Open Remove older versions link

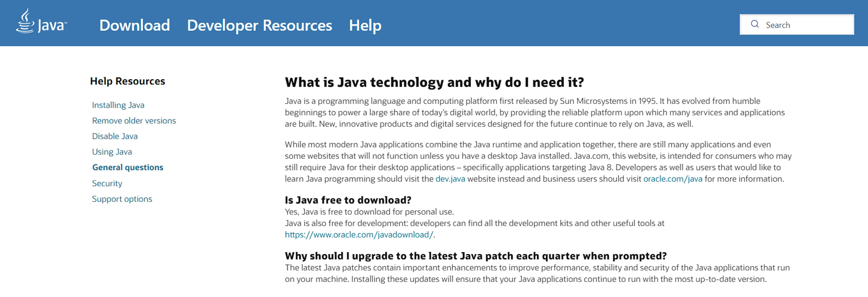tap(134, 121)
